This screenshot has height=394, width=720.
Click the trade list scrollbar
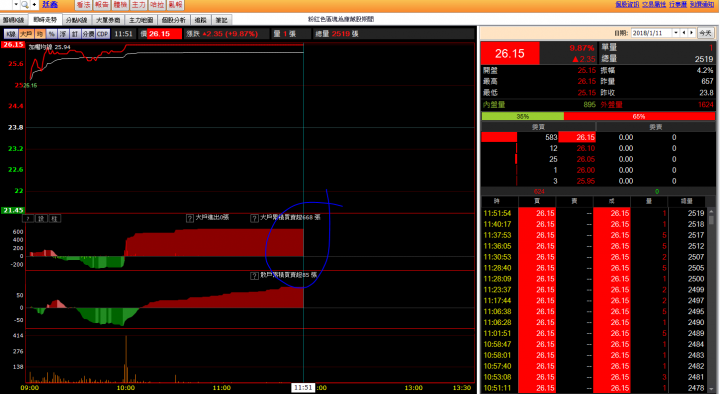711,301
